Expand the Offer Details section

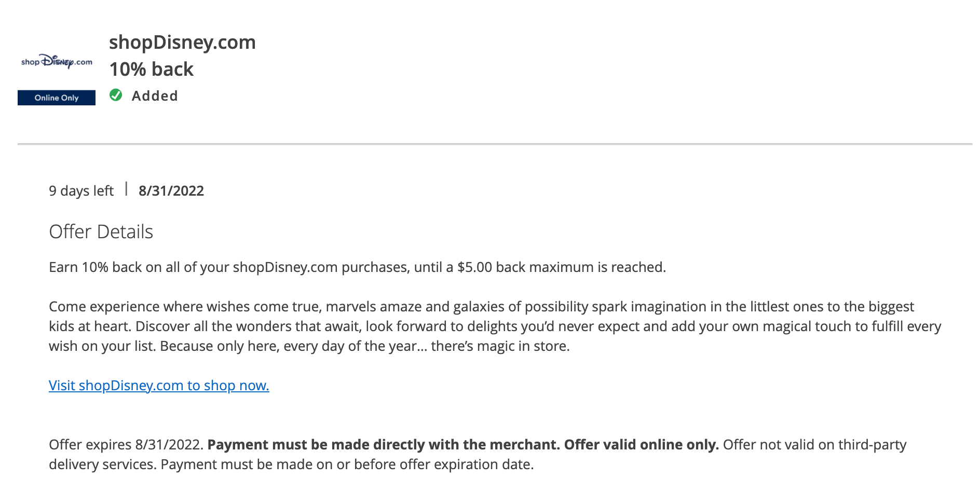click(101, 231)
